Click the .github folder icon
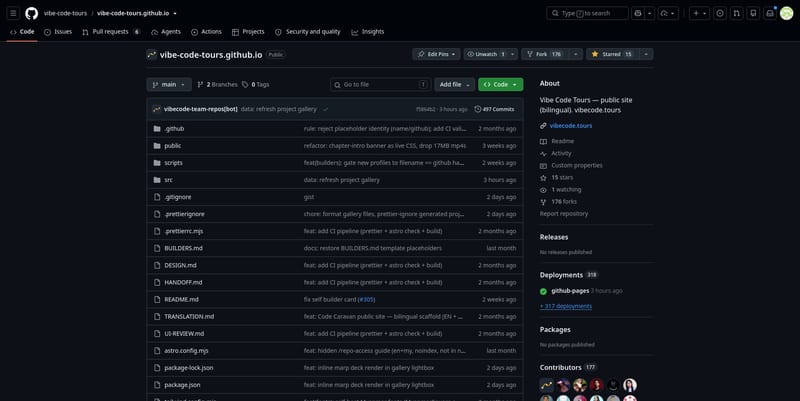Viewport: 800px width, 401px height. (x=157, y=129)
